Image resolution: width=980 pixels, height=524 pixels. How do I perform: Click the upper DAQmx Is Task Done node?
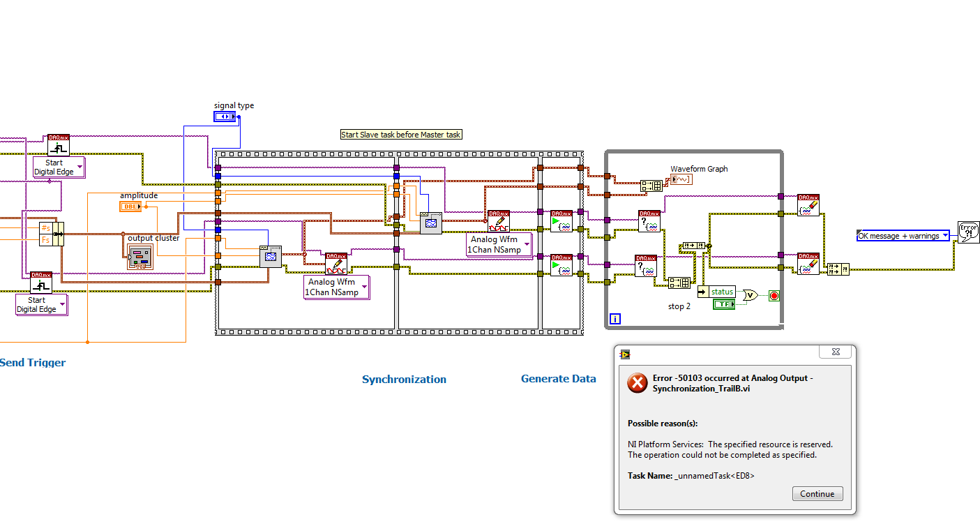click(x=649, y=220)
